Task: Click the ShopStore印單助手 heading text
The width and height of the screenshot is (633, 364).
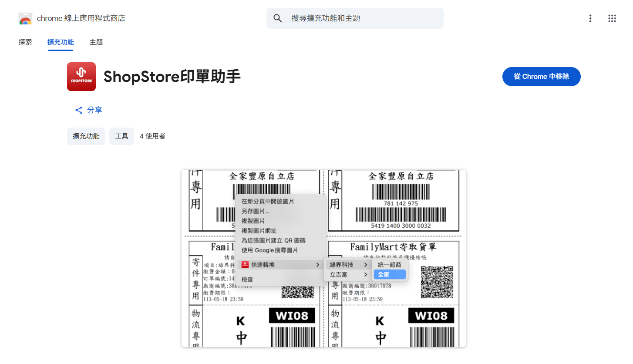Action: 172,77
